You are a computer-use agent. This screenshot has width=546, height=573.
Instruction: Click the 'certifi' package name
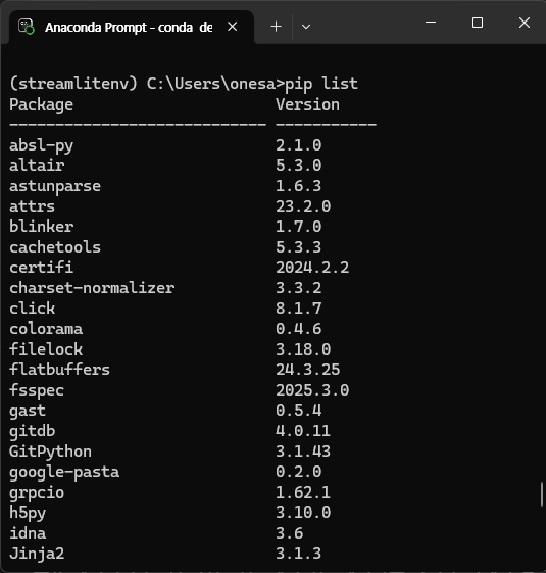(41, 267)
